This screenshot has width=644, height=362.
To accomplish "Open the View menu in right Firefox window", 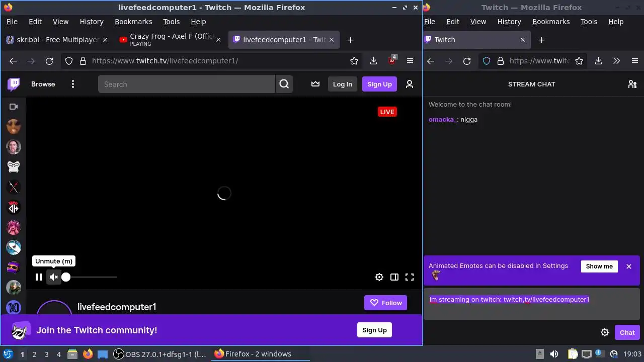I will point(478,22).
